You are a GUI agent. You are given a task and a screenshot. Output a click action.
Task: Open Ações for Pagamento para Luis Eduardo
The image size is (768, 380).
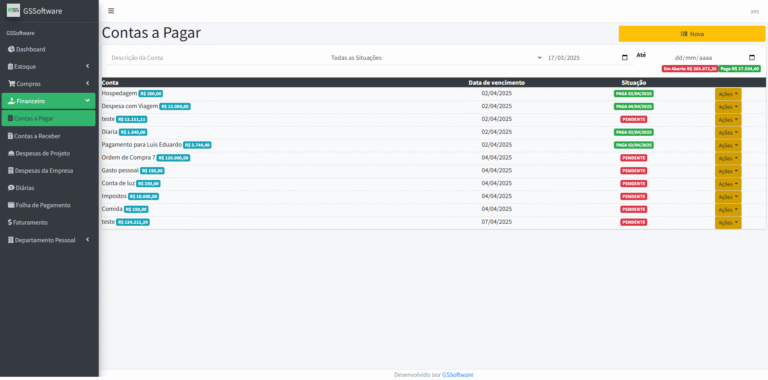(728, 145)
